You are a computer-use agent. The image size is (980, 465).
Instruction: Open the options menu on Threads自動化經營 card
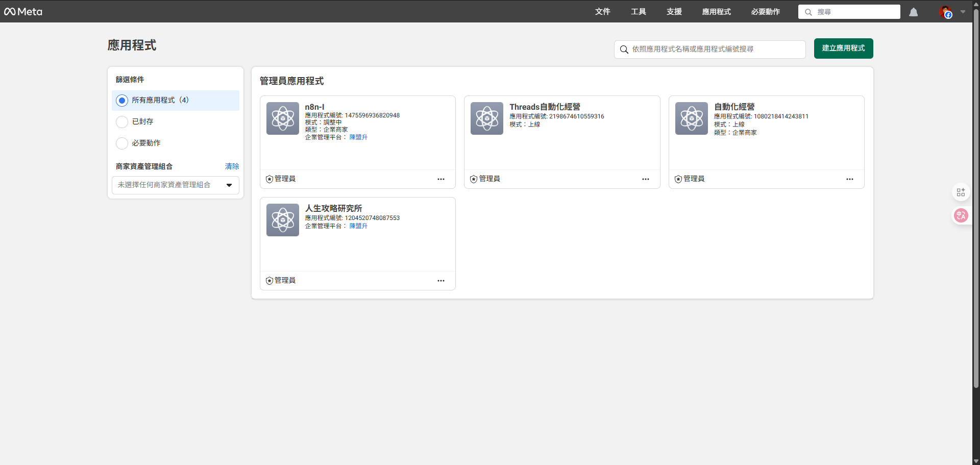645,179
